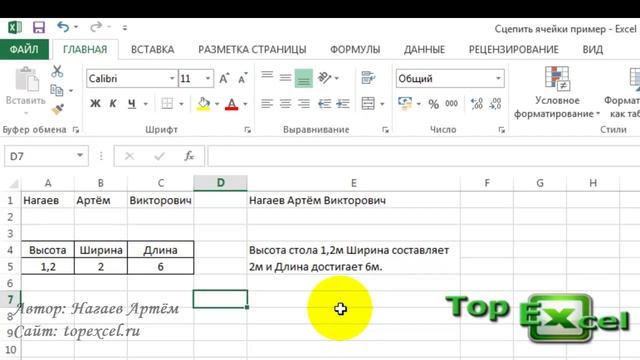Viewport: 640px width, 360px height.
Task: Switch to the ГЛАВНАЯ tab
Action: (85, 49)
